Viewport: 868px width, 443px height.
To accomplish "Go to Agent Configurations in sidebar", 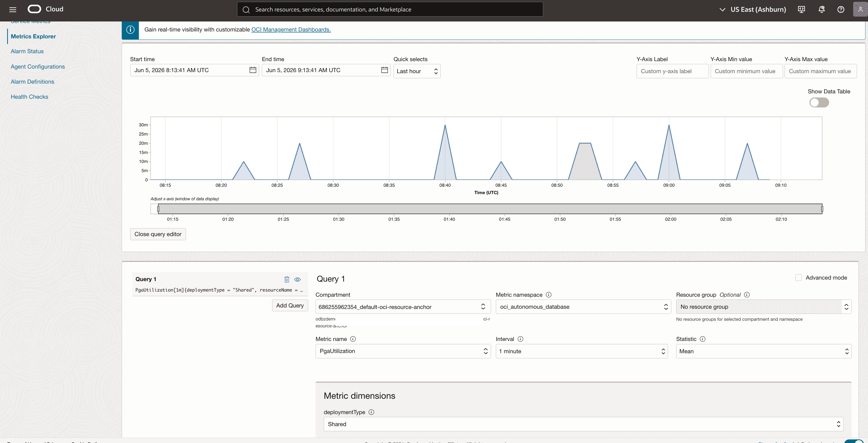I will (38, 67).
